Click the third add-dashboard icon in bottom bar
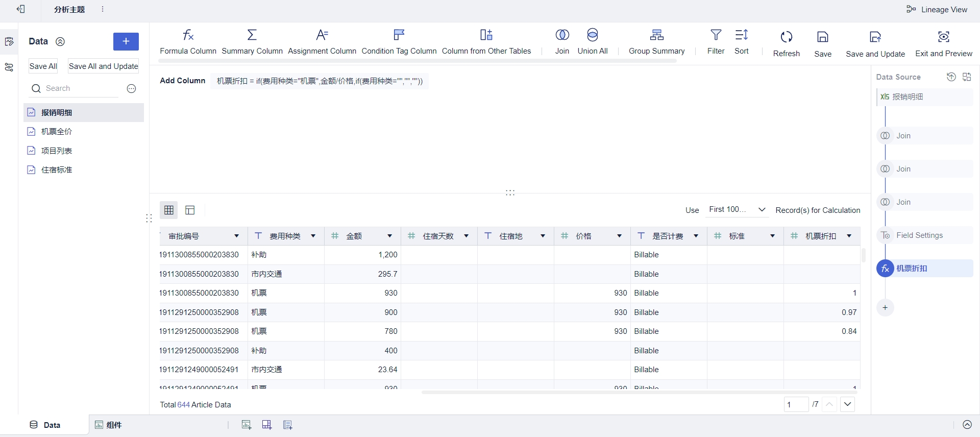The height and width of the screenshot is (437, 980). pyautogui.click(x=288, y=425)
